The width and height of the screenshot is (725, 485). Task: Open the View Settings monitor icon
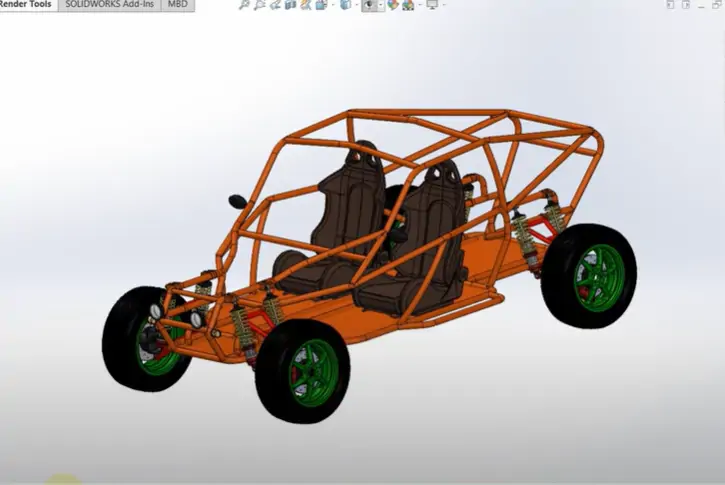point(432,5)
